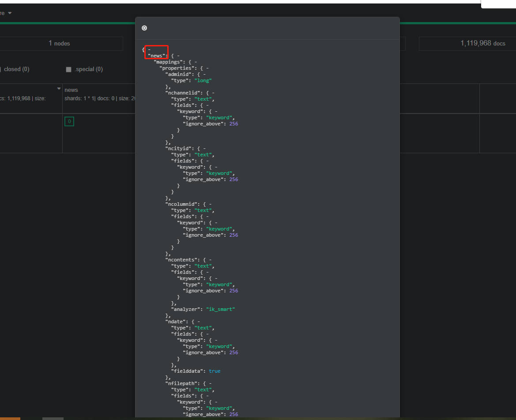
Task: Collapse "keyword" under ncontents
Action: click(x=216, y=278)
